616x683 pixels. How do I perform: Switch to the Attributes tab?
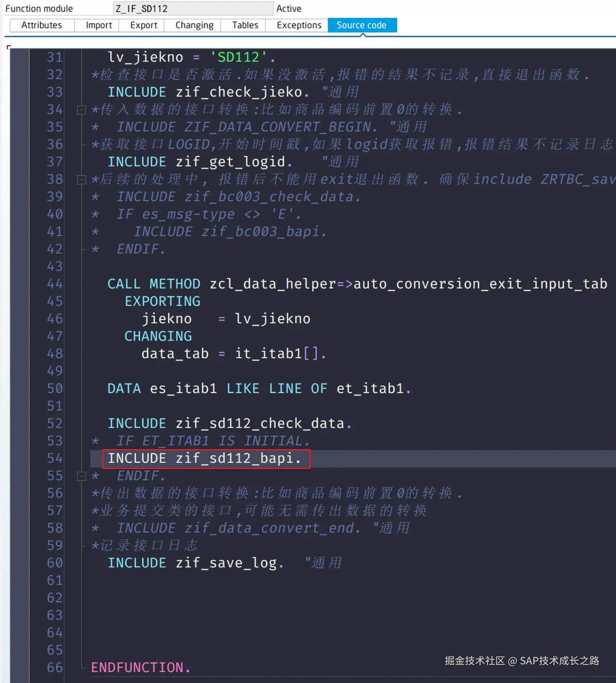pos(42,25)
